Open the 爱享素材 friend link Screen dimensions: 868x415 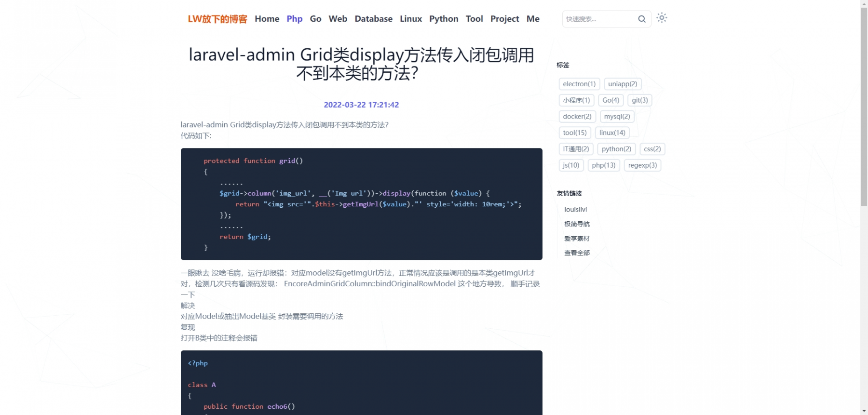click(577, 239)
